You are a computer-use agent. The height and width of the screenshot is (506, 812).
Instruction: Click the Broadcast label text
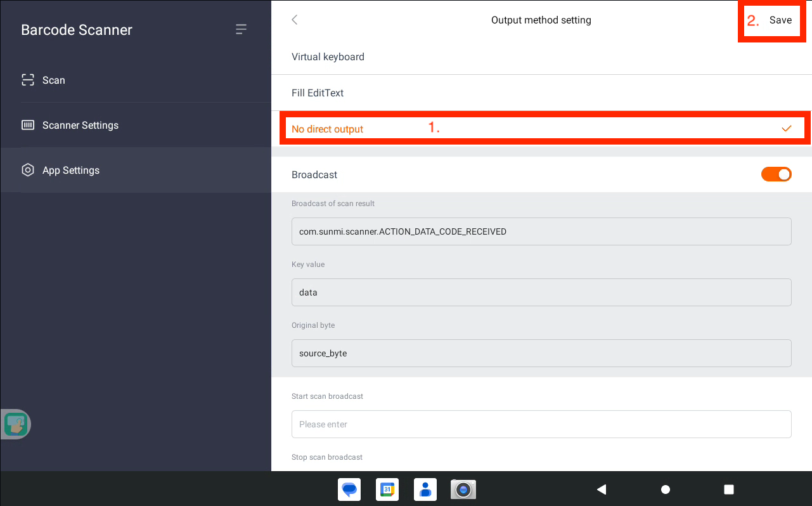point(314,174)
